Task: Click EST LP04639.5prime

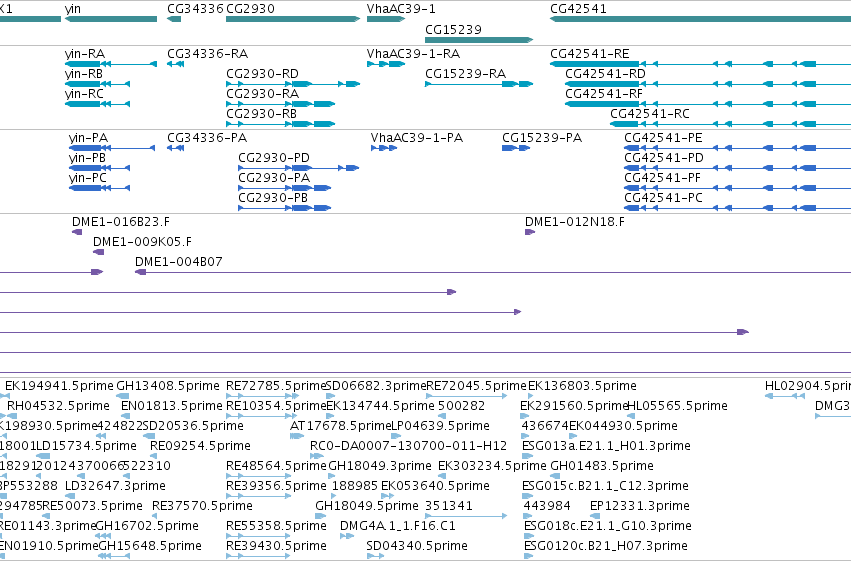Action: pos(440,426)
